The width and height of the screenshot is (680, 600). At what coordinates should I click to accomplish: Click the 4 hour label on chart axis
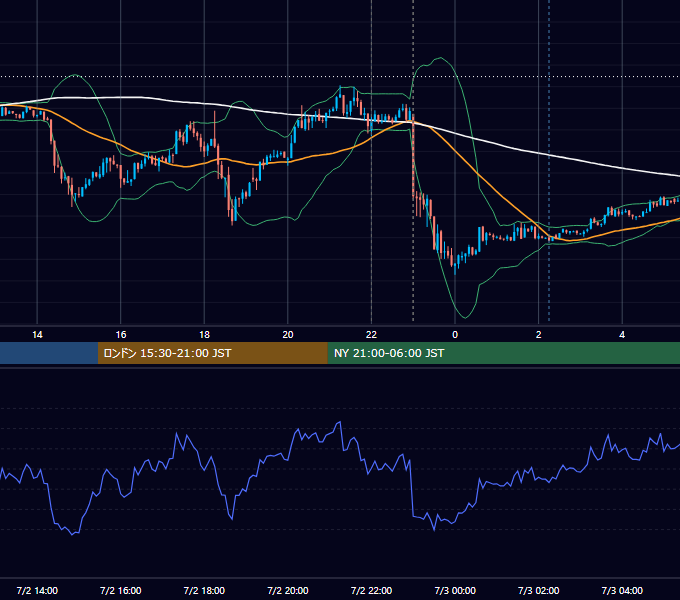coord(622,335)
